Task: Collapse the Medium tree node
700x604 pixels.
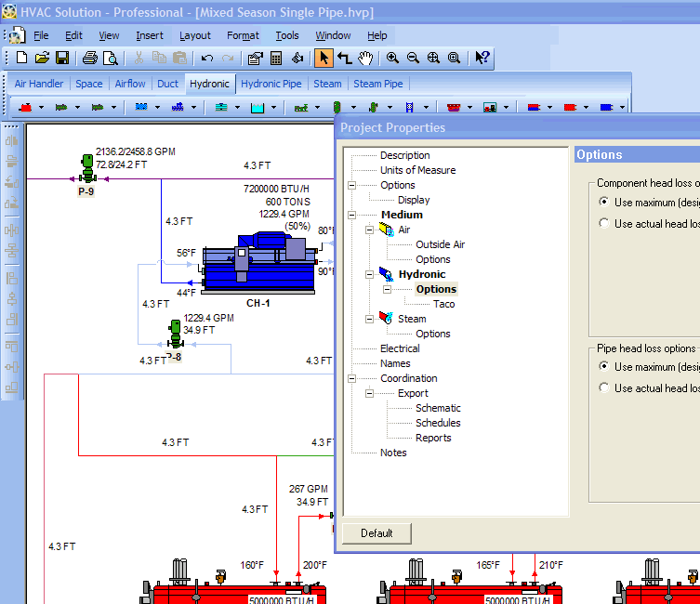Action: (351, 215)
